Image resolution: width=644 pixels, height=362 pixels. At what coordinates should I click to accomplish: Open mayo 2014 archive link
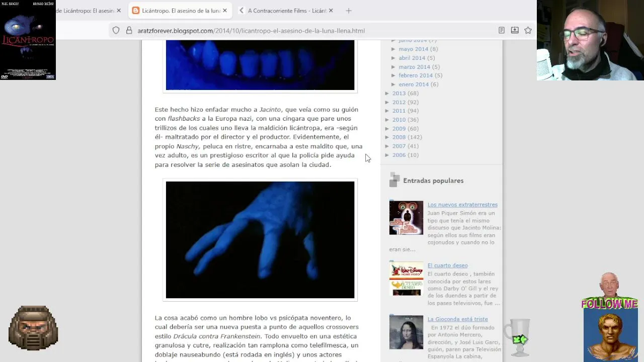413,49
